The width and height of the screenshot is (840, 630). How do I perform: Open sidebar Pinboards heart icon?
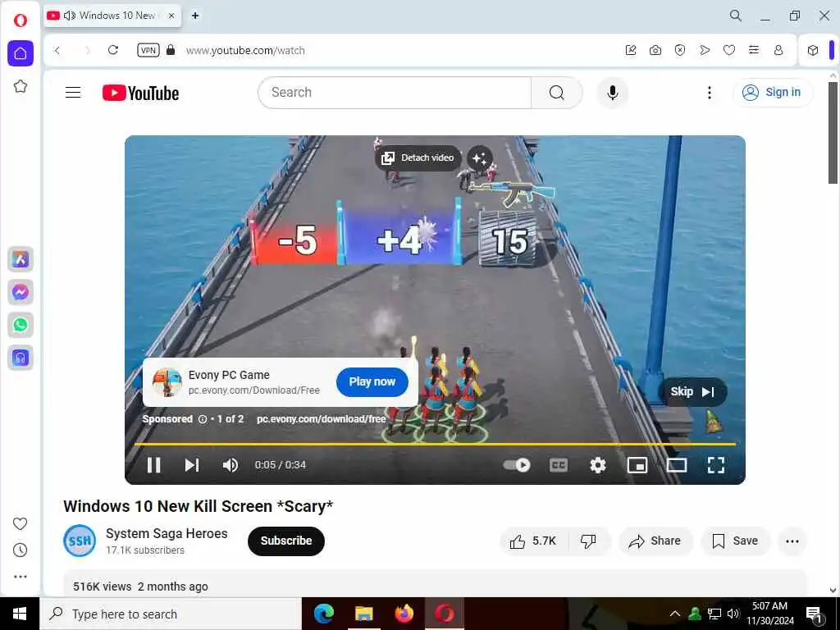[x=20, y=523]
